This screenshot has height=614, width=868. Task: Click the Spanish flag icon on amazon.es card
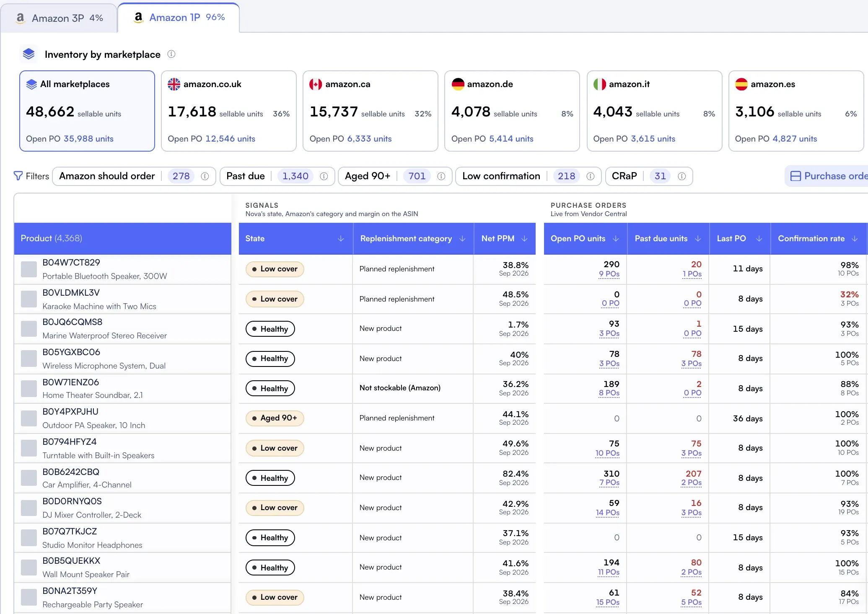[741, 84]
